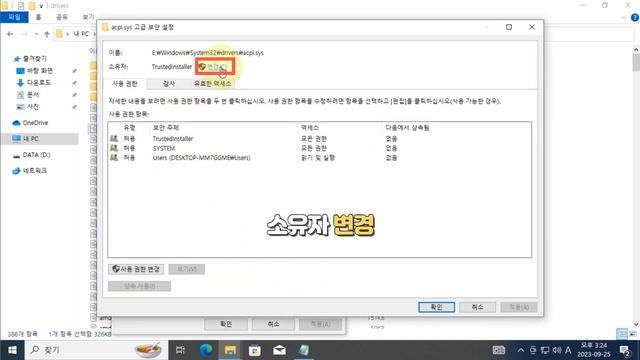Click the Explorer help question mark icon
Image resolution: width=640 pixels, height=360 pixels.
click(x=634, y=17)
